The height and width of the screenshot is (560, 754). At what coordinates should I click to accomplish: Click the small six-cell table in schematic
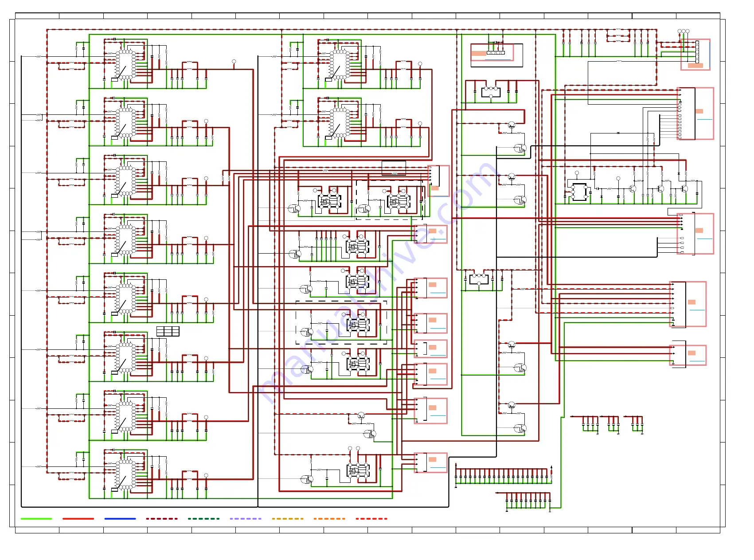click(x=168, y=331)
